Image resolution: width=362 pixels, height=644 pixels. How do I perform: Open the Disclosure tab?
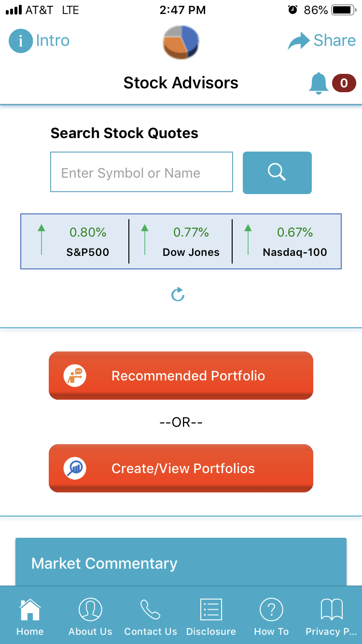point(211,616)
